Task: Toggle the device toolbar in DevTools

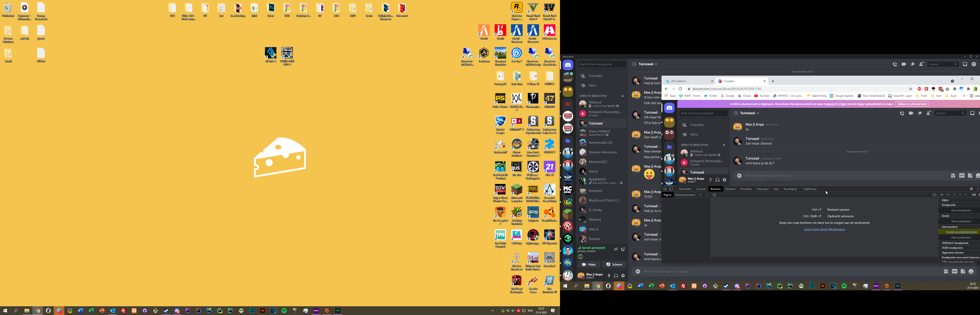Action: (671, 189)
